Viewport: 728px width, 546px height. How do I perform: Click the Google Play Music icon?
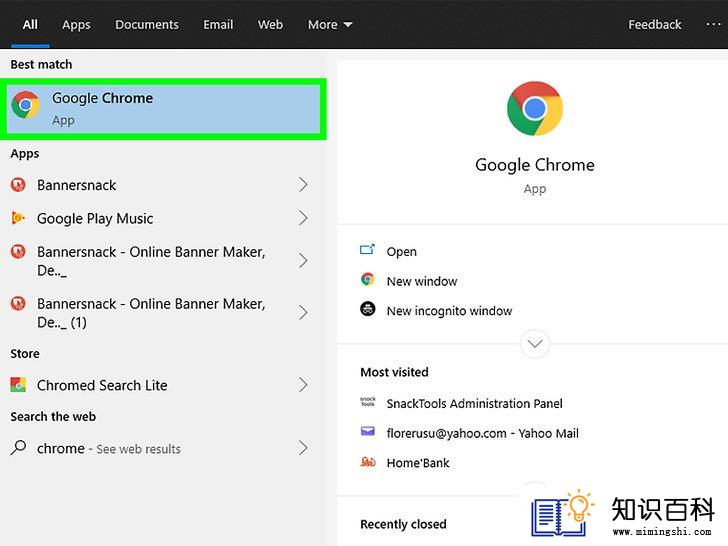[18, 218]
